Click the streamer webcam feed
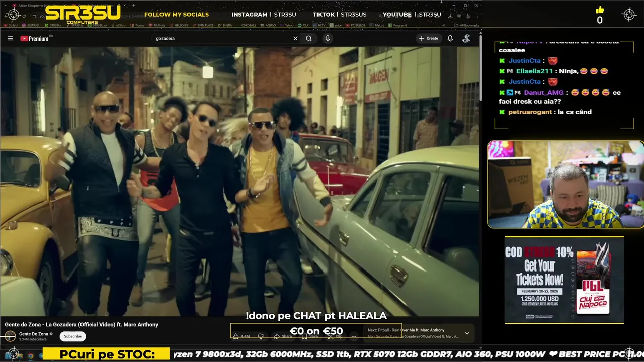Viewport: 644px width, 362px height. [x=565, y=185]
